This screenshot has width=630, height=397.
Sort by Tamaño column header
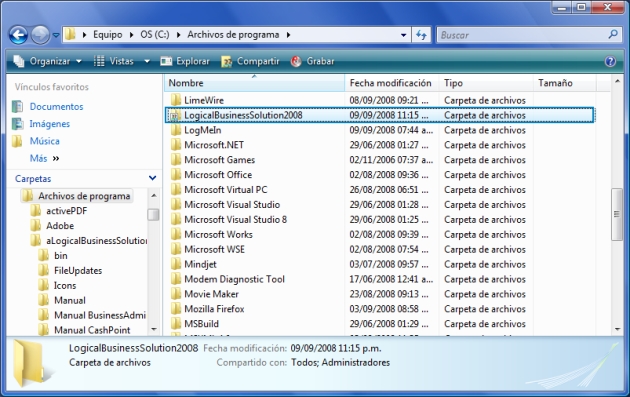click(565, 83)
